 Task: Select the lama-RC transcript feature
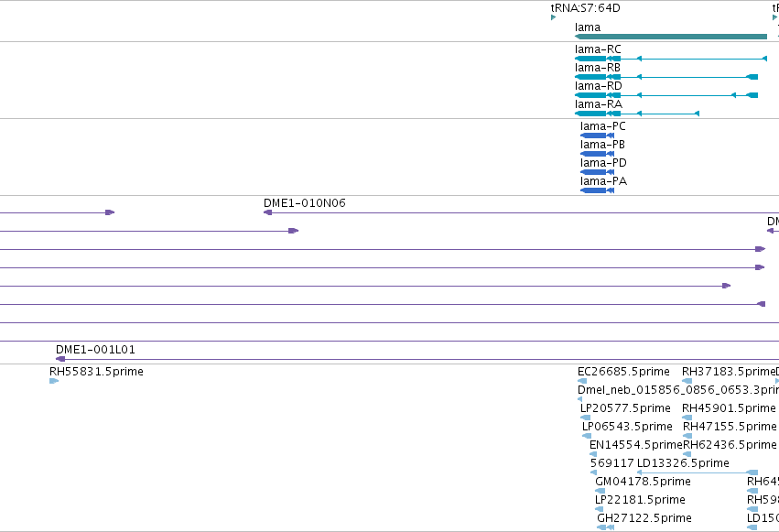[671, 59]
